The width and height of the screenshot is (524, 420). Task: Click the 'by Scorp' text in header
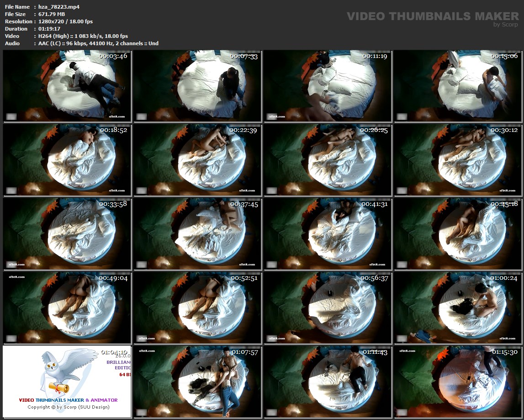(506, 25)
